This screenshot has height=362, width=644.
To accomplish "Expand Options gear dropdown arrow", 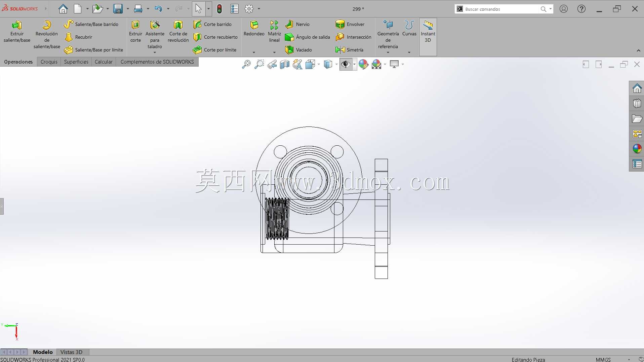I will click(259, 9).
